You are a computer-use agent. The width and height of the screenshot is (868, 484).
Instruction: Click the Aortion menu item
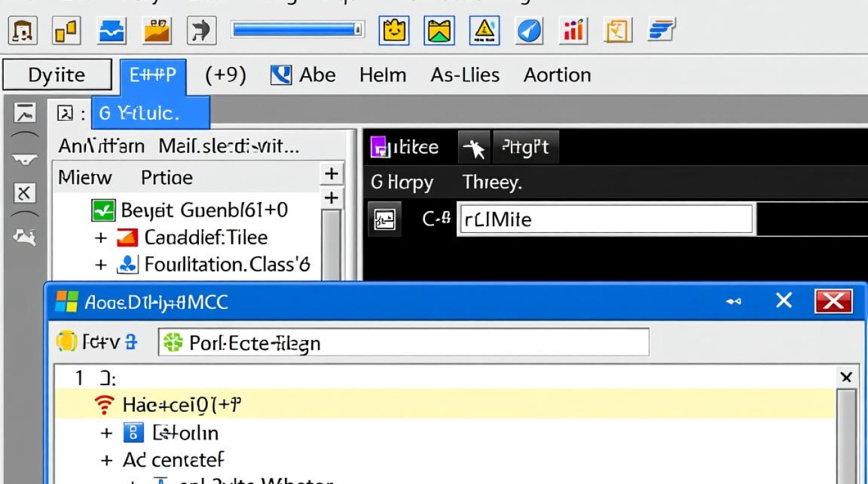click(x=557, y=76)
